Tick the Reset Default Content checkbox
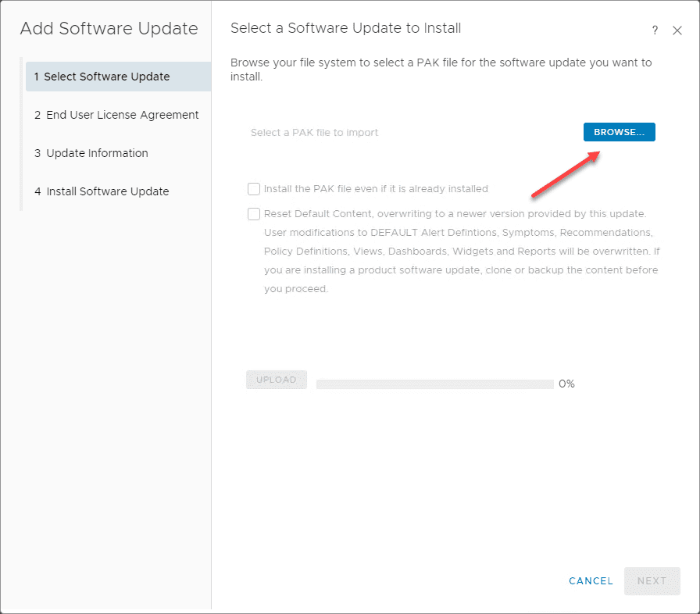Image resolution: width=700 pixels, height=614 pixels. 254,214
